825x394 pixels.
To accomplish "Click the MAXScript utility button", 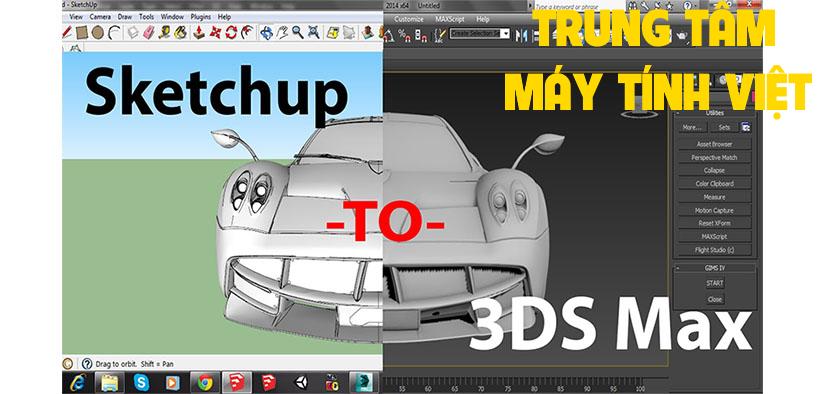I will coord(714,237).
